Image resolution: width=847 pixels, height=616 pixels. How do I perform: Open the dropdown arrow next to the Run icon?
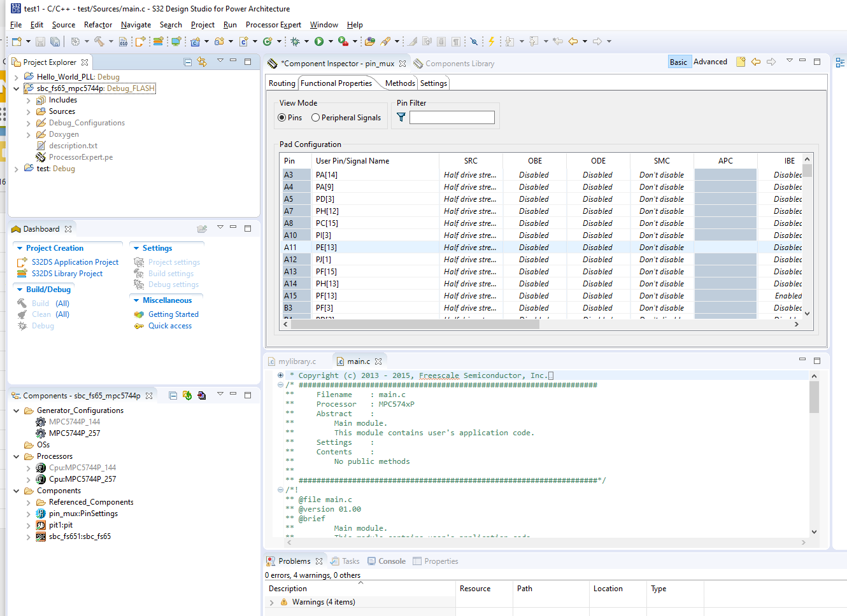click(331, 41)
